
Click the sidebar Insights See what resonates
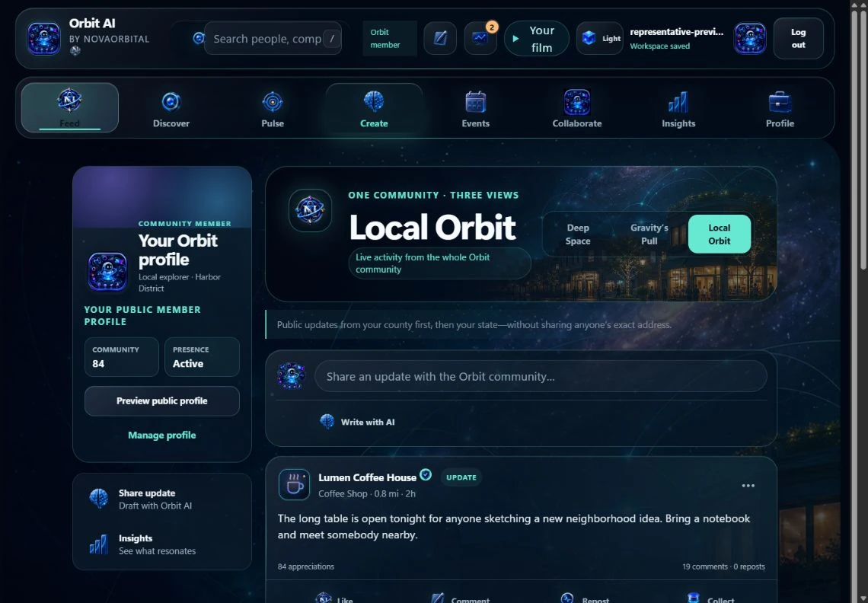161,544
